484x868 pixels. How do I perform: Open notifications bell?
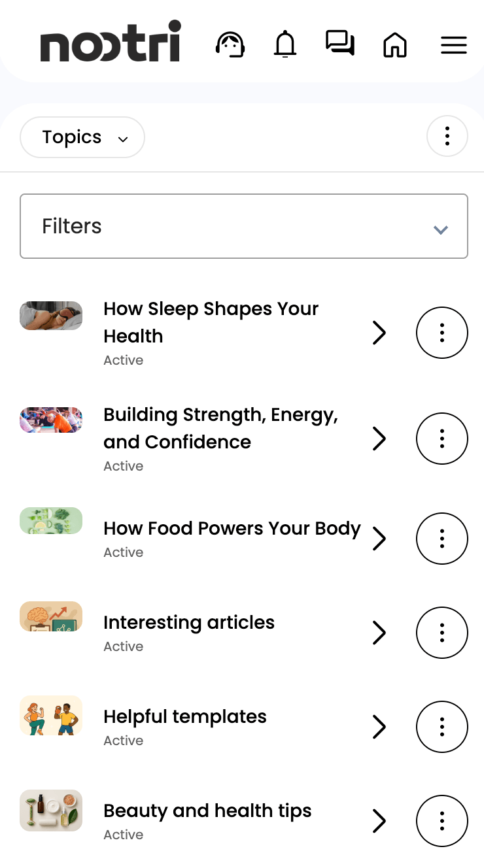(285, 45)
